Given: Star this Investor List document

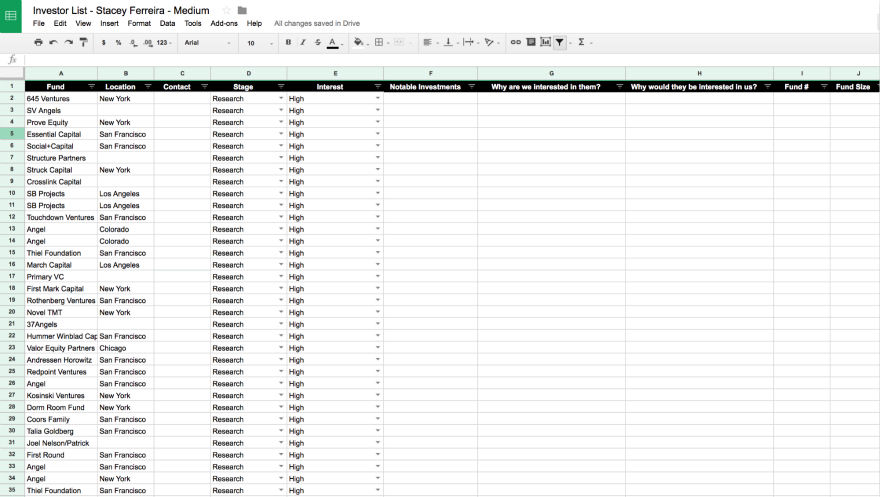Looking at the screenshot, I should point(226,11).
